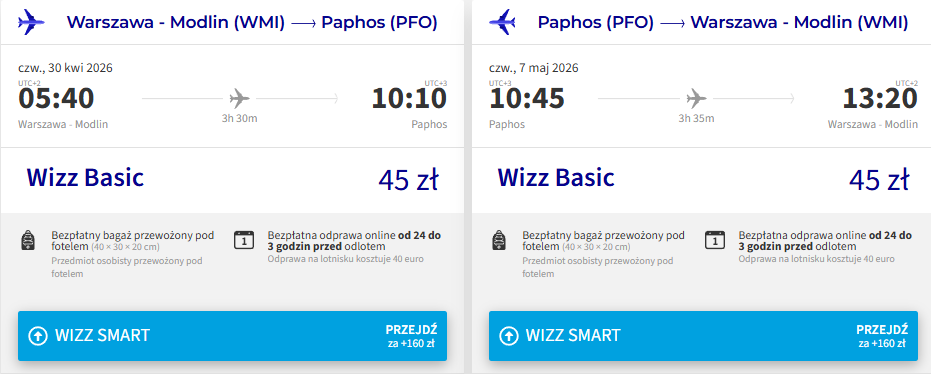Click the 13:20 arrival time
The height and width of the screenshot is (374, 931).
pos(880,99)
